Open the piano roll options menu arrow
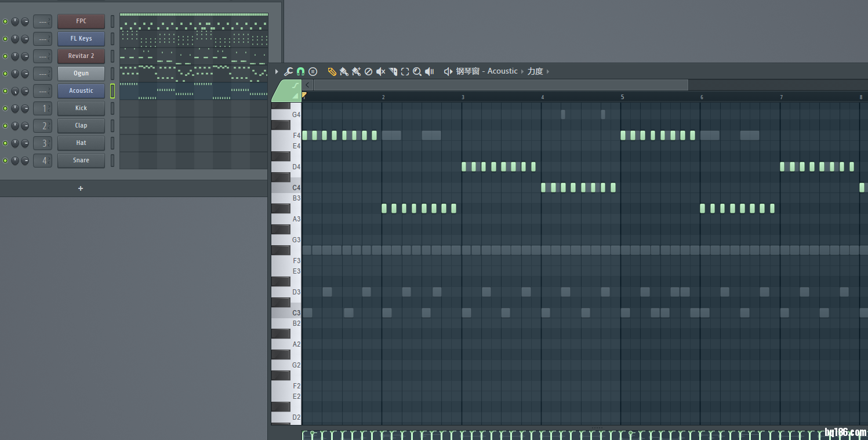 pyautogui.click(x=277, y=71)
